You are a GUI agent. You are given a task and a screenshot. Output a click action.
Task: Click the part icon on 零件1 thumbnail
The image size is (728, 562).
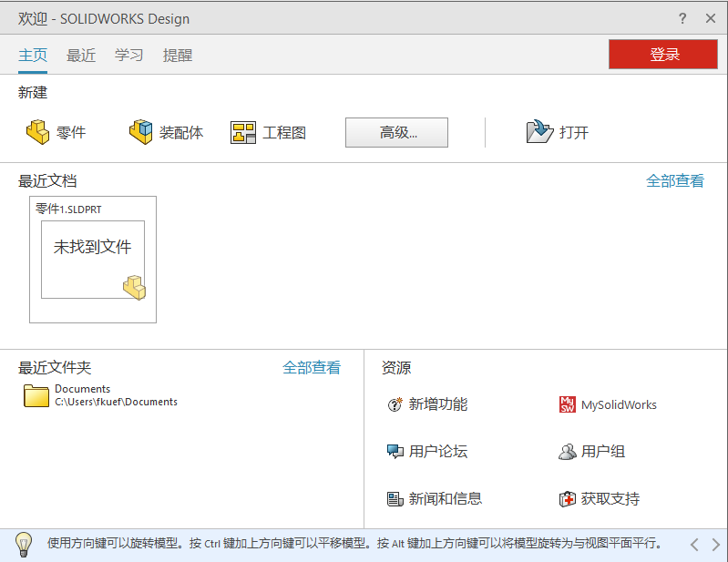click(135, 288)
